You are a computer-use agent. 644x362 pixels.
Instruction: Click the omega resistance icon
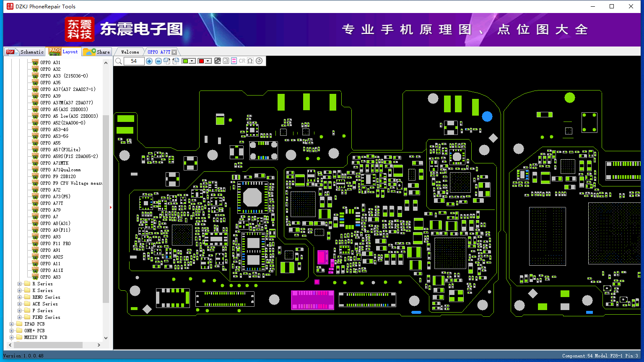[250, 61]
